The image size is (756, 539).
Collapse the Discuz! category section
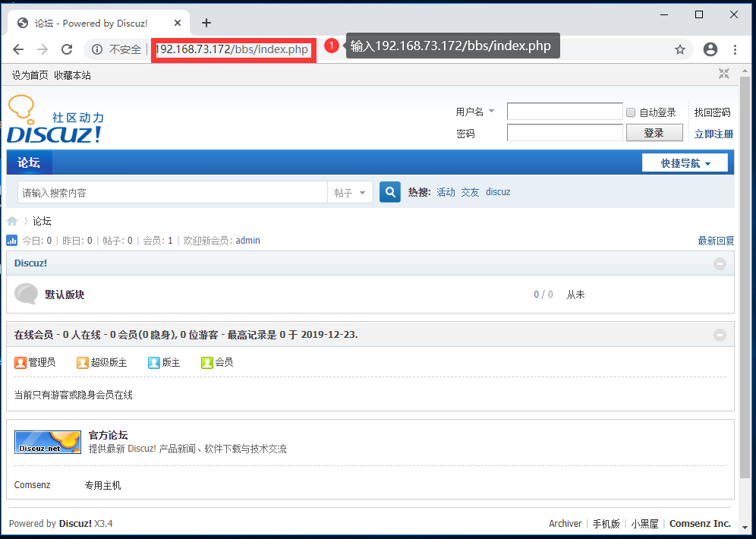click(720, 263)
